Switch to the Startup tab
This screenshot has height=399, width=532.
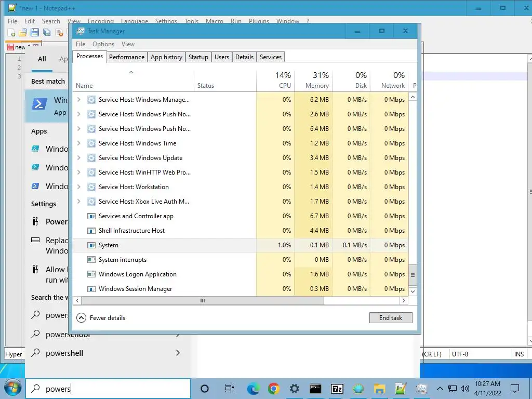pyautogui.click(x=198, y=57)
